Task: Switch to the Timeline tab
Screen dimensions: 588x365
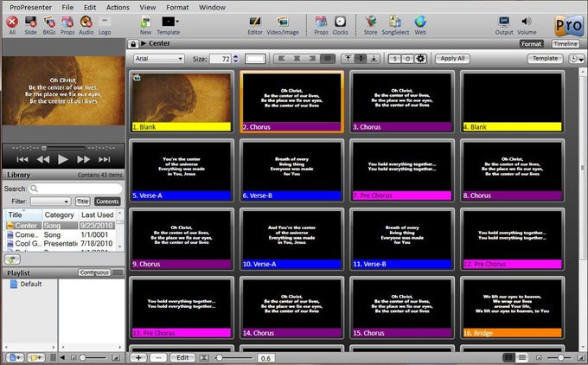Action: click(x=566, y=43)
